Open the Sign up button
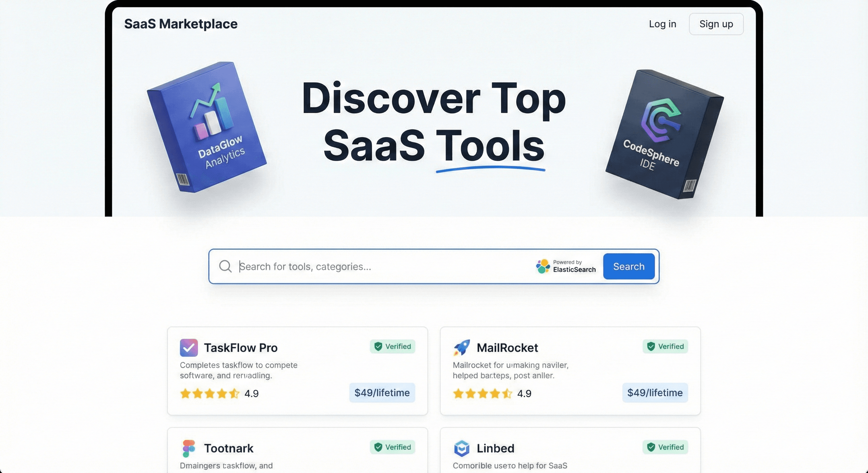868x473 pixels. (x=716, y=24)
